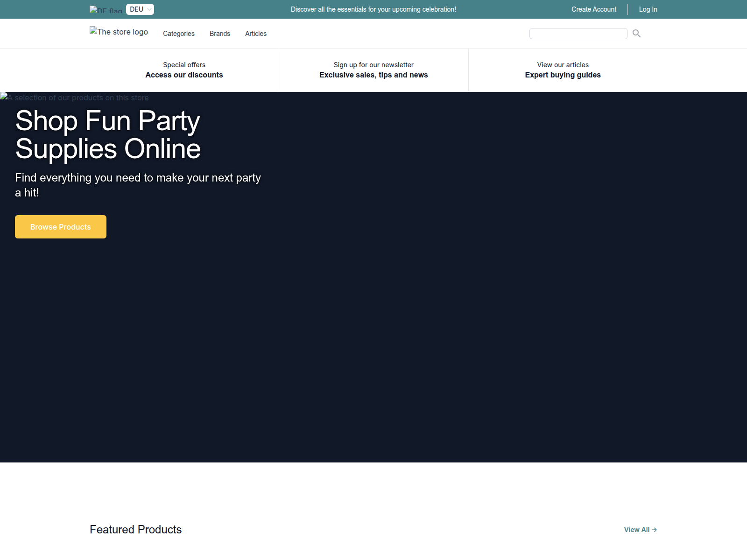Open the newsletter sign up section
Screen dimensions: 747x560
(x=373, y=70)
